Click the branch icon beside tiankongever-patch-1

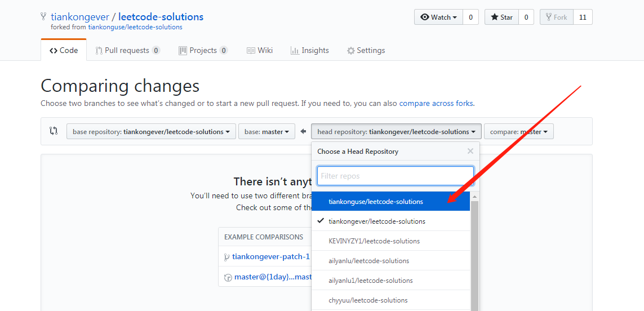click(x=226, y=257)
